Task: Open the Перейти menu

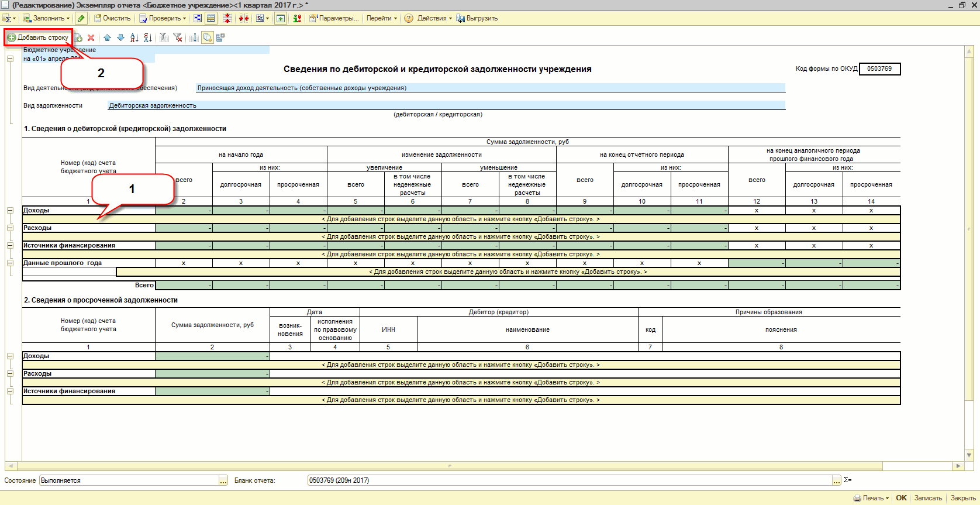Action: click(x=382, y=18)
